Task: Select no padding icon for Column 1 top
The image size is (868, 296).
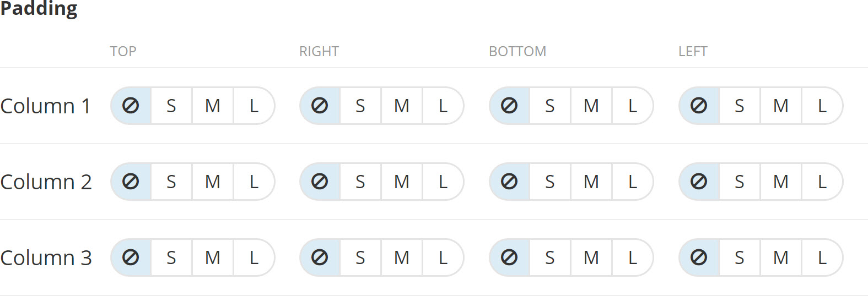Action: [131, 106]
